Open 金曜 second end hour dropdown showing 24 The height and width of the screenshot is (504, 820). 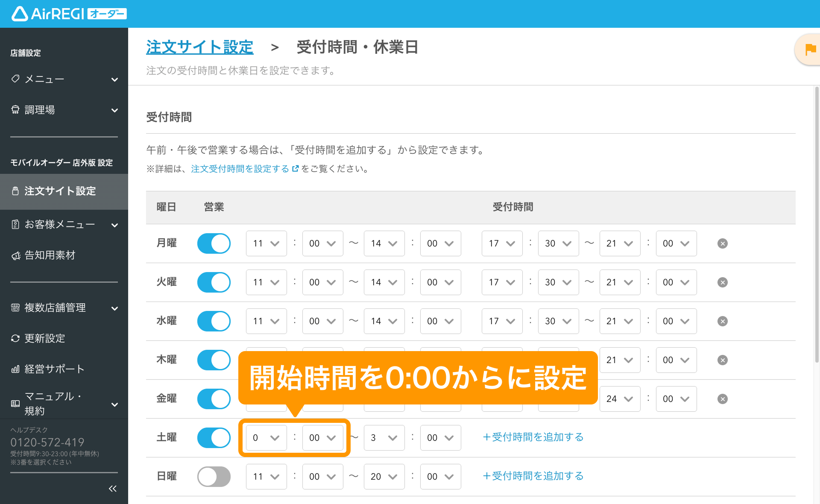[x=620, y=399]
